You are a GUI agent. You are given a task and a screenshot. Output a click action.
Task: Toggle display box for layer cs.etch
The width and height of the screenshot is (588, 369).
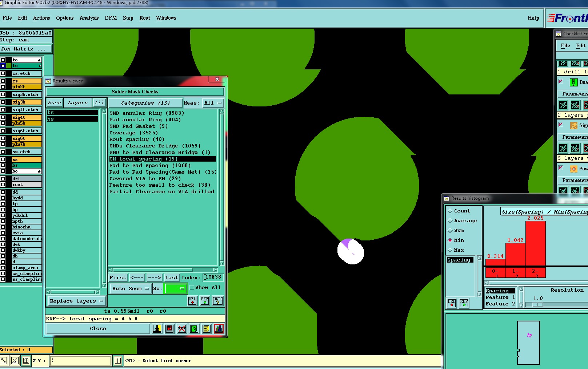tap(3, 73)
